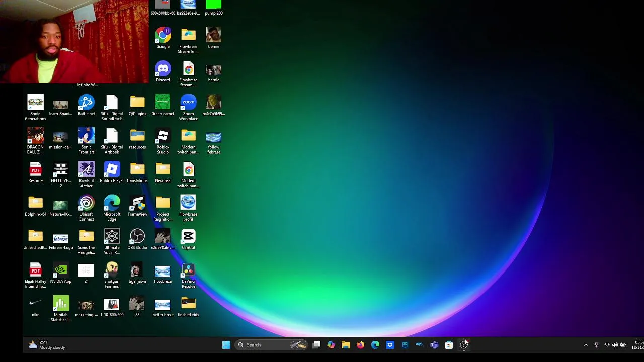Select the Rivals of Aether desktop icon
This screenshot has height=362, width=644.
[86, 174]
